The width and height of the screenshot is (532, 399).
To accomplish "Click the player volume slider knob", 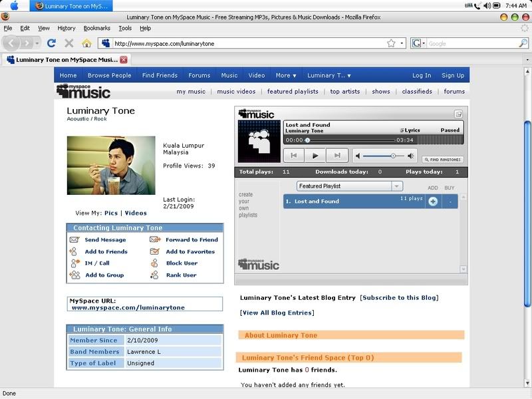I will click(393, 156).
